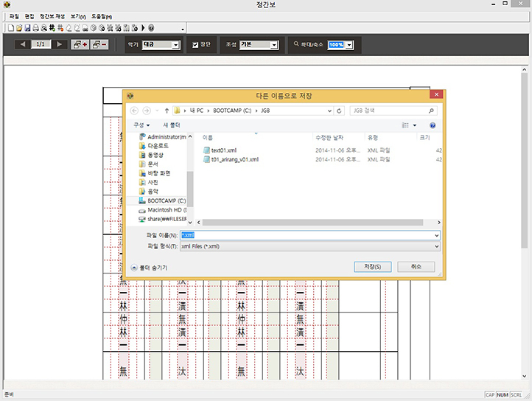
Task: Select 음악 folder in the tree
Action: (149, 192)
